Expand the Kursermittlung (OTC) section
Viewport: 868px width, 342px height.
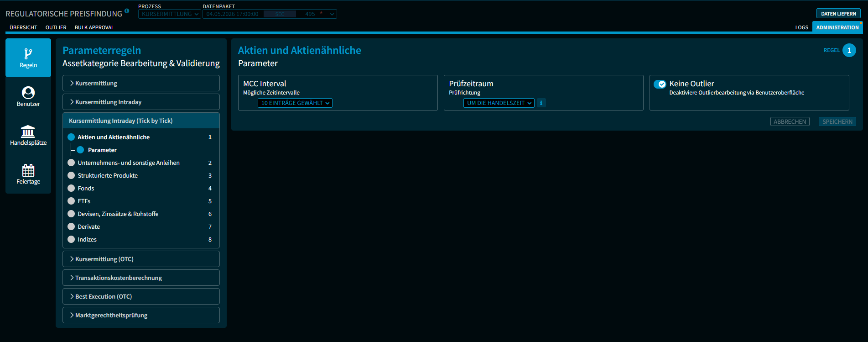coord(141,259)
